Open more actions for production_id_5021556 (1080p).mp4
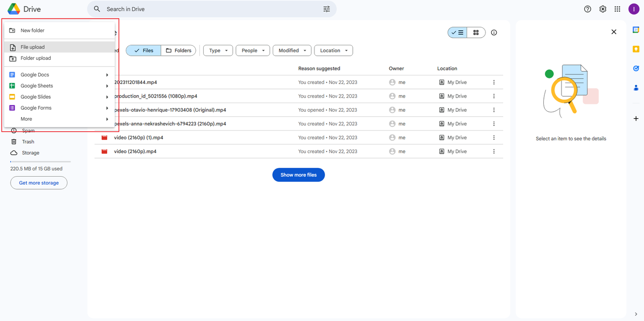This screenshot has height=321, width=644. pyautogui.click(x=494, y=96)
